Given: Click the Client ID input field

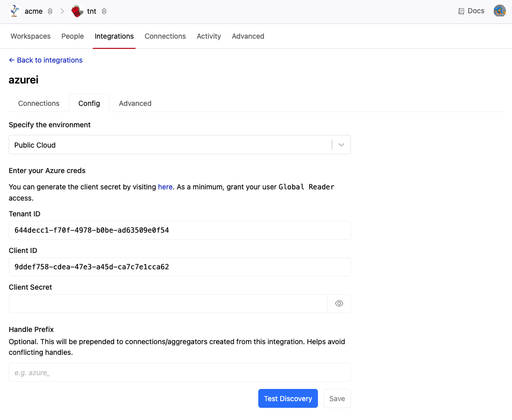Looking at the screenshot, I should click(x=179, y=267).
